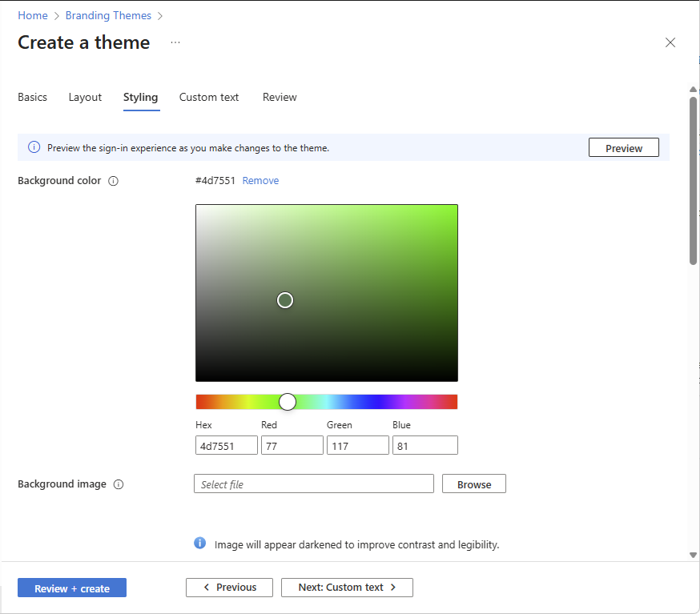The width and height of the screenshot is (700, 614).
Task: Go to the Review tab
Action: 280,97
